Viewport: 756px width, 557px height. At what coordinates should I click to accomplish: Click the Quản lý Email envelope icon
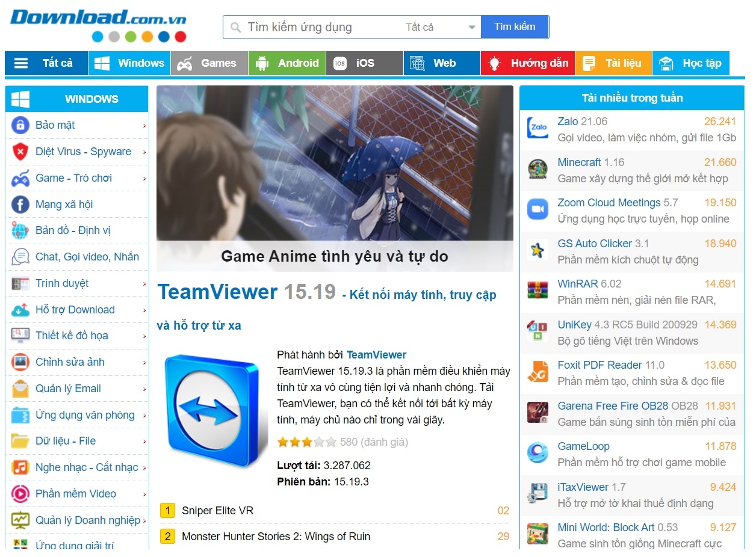tap(20, 389)
